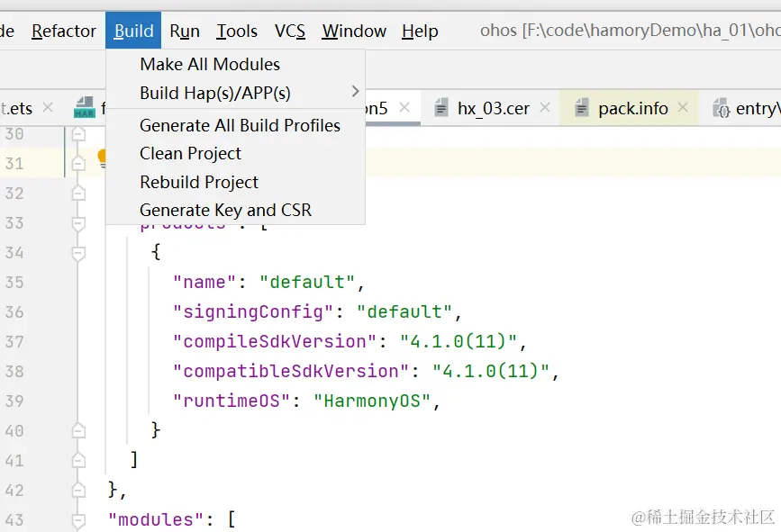781x532 pixels.
Task: Click line number 37 in gutter
Action: click(x=14, y=342)
